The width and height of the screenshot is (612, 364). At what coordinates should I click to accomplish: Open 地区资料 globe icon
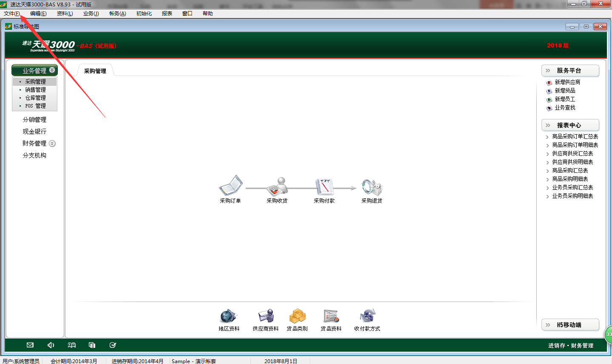(229, 316)
